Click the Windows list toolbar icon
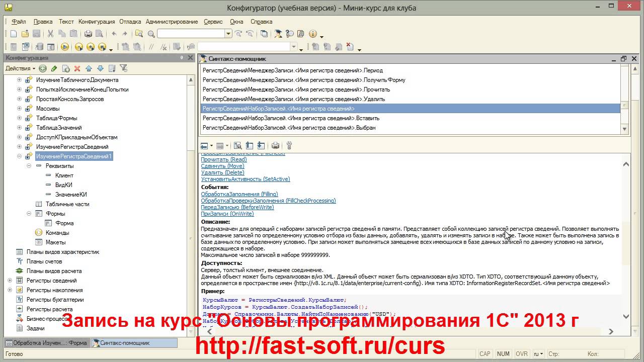The image size is (644, 362). (x=264, y=34)
